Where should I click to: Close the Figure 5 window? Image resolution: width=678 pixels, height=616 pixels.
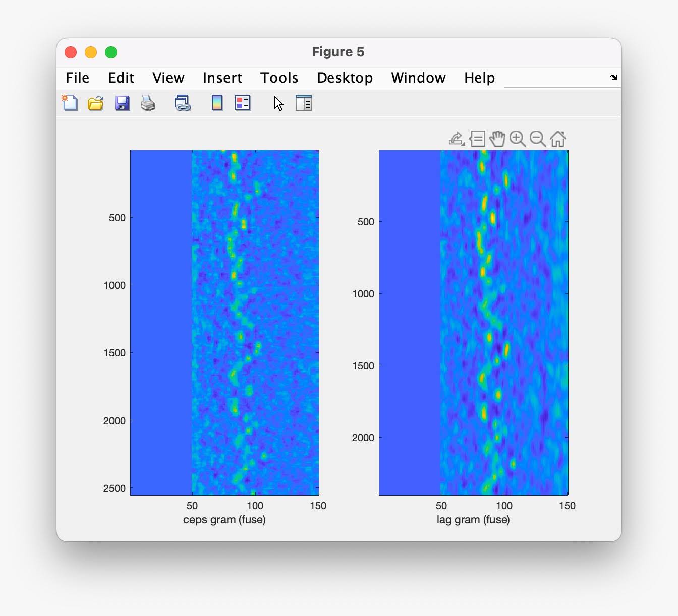(x=71, y=52)
